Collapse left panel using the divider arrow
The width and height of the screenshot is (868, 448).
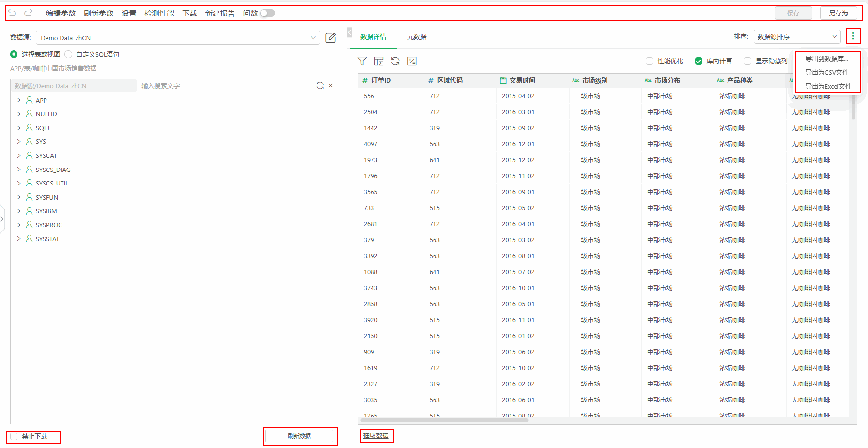click(349, 32)
